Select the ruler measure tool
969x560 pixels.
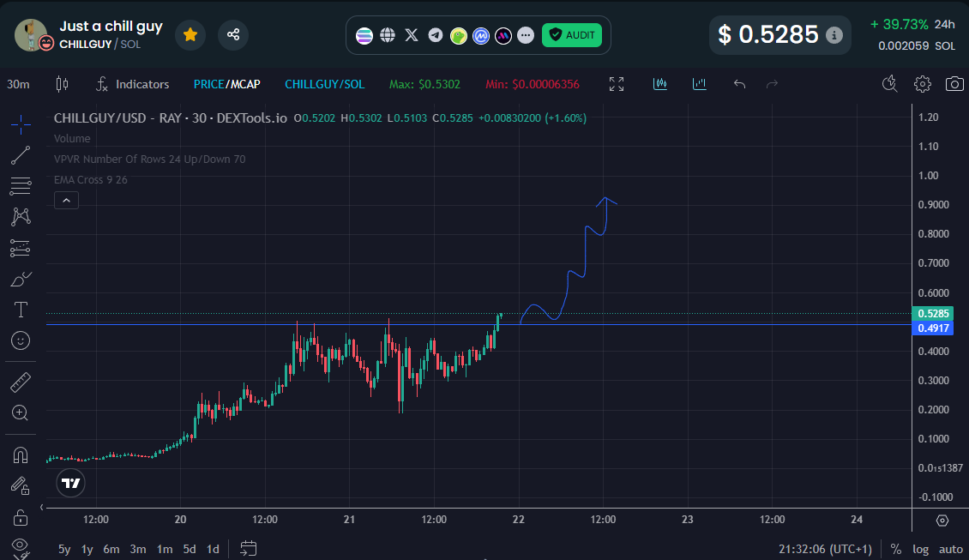[21, 382]
